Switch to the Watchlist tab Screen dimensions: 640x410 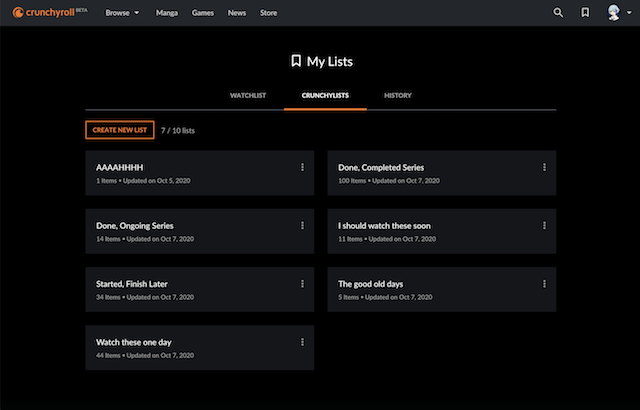point(248,95)
